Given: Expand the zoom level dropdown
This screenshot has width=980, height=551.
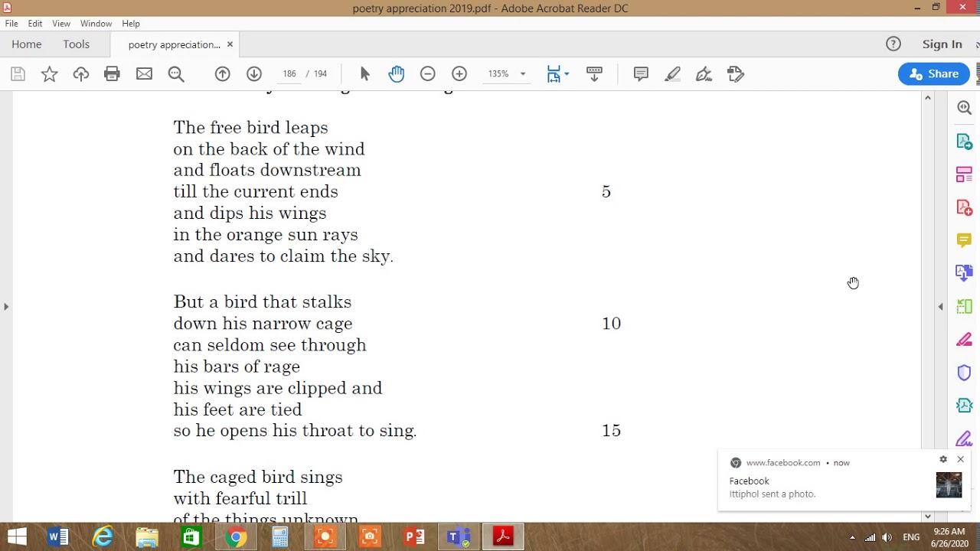Looking at the screenshot, I should (523, 74).
